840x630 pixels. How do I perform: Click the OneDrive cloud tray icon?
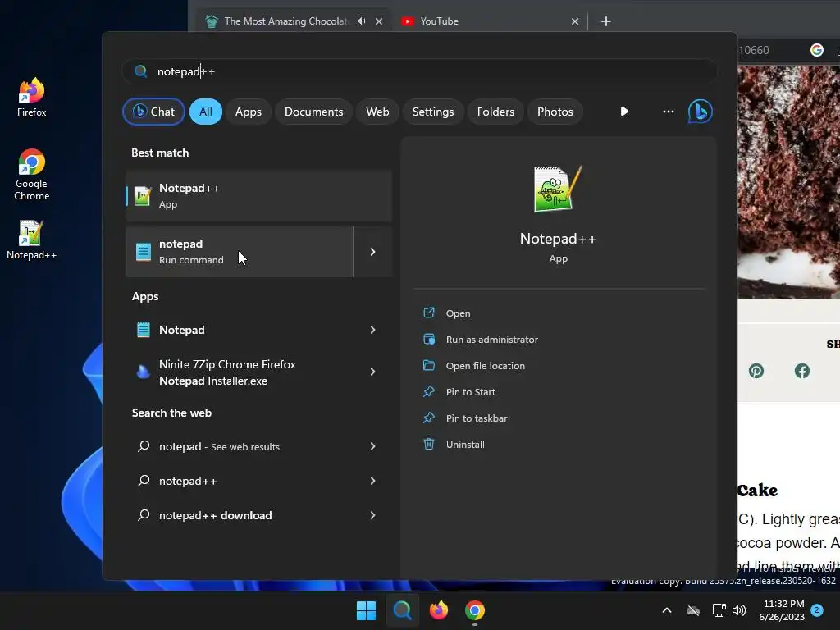[693, 610]
